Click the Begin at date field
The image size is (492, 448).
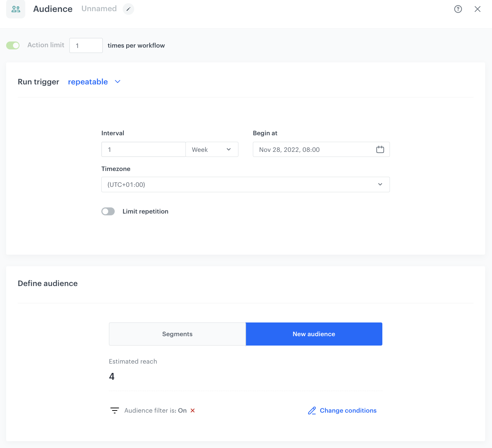point(314,149)
